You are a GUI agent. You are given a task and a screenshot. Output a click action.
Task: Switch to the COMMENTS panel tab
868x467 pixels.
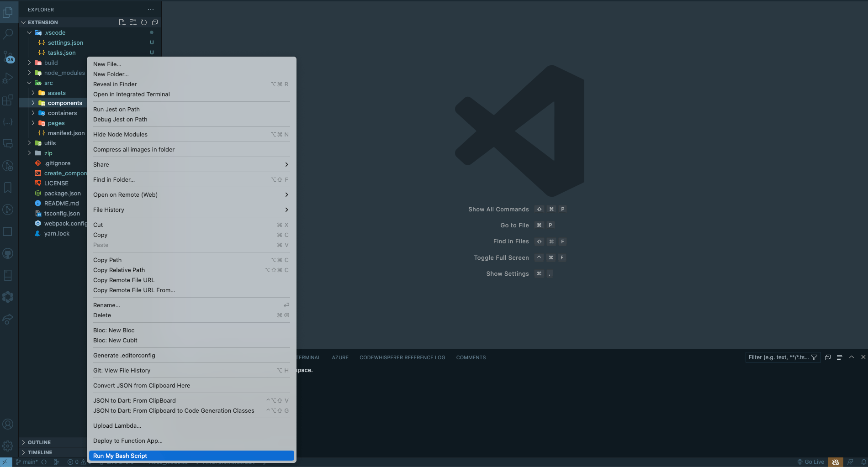click(471, 357)
